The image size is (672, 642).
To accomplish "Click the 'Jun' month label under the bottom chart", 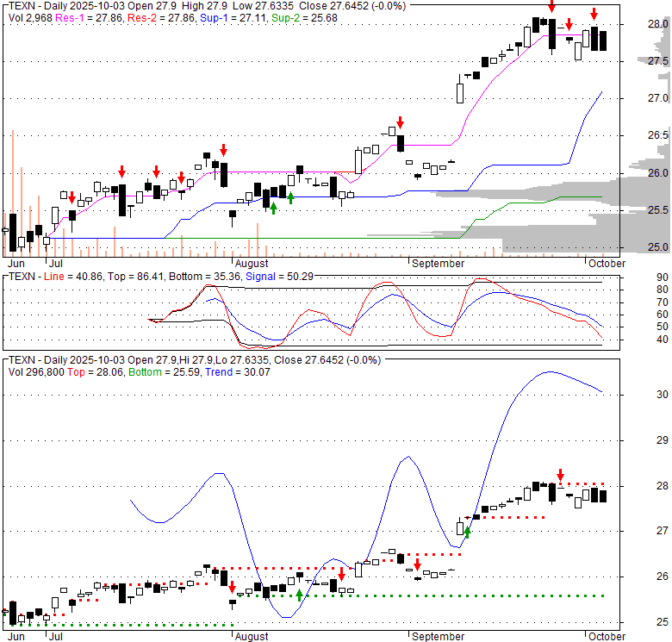I will [16, 637].
